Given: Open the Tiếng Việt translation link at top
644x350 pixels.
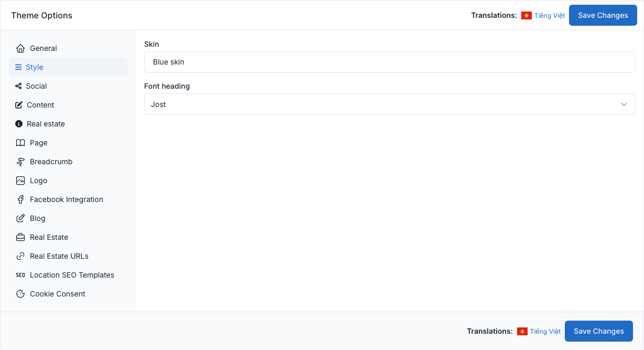Looking at the screenshot, I should pyautogui.click(x=550, y=16).
